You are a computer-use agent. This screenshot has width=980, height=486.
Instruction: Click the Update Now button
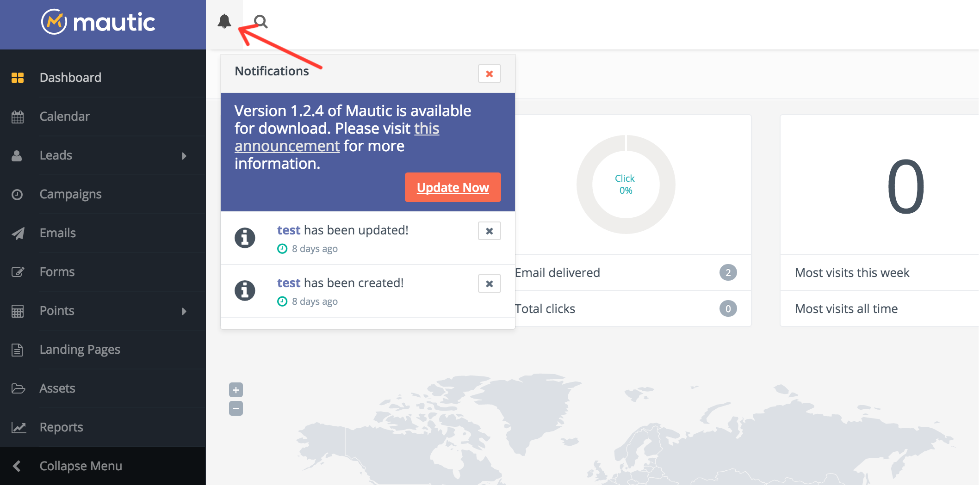453,187
